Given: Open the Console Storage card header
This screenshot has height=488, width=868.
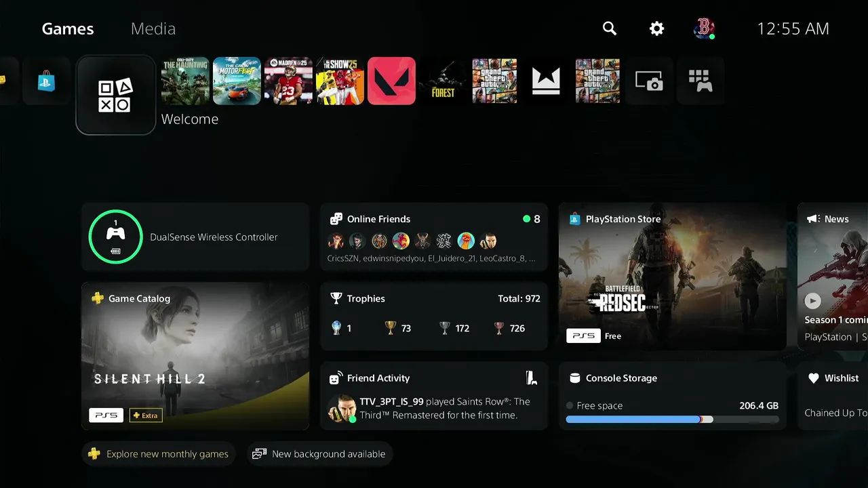Looking at the screenshot, I should (621, 378).
